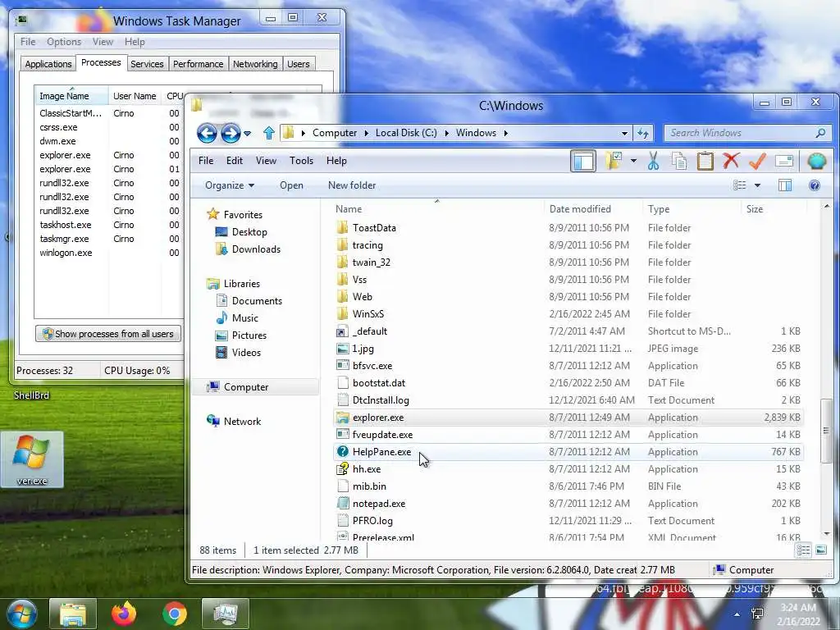Open Classic Shell settings shell icon
This screenshot has height=630, width=840.
coord(816,161)
